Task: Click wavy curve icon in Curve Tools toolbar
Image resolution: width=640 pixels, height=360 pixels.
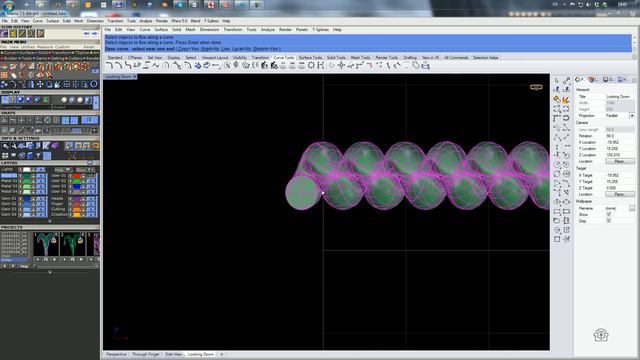Action: [156, 65]
